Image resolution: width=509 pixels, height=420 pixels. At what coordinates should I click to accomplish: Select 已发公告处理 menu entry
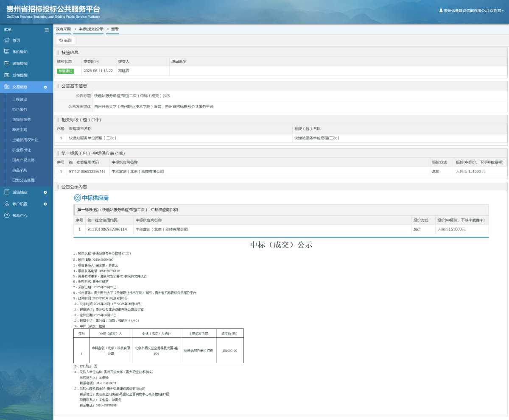tap(23, 180)
